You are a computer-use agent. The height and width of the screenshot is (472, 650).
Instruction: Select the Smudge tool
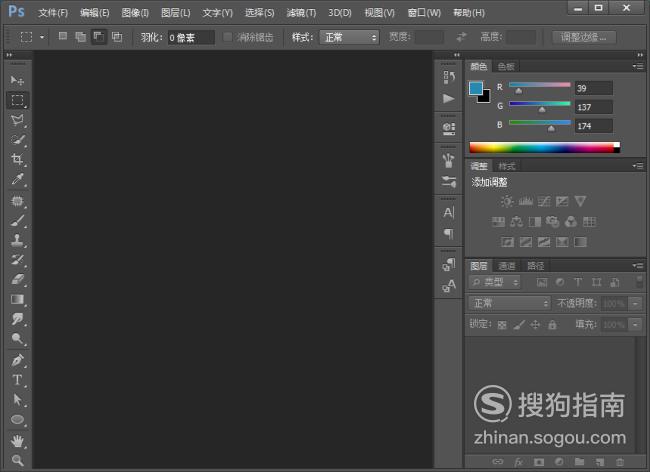[x=17, y=319]
